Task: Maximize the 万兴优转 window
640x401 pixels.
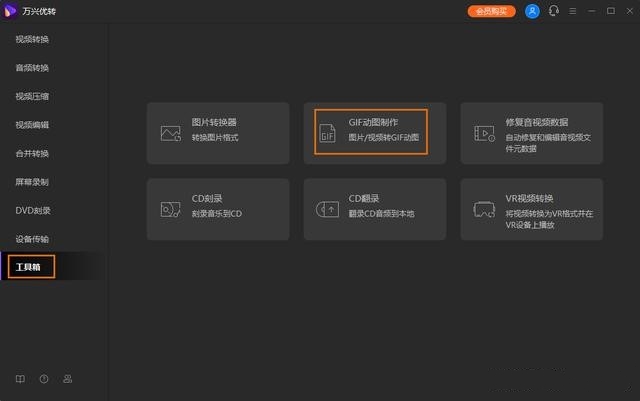Action: (x=611, y=11)
